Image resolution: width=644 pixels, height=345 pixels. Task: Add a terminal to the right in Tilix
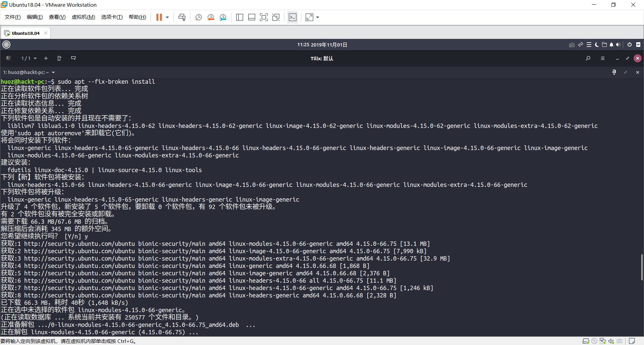[59, 58]
